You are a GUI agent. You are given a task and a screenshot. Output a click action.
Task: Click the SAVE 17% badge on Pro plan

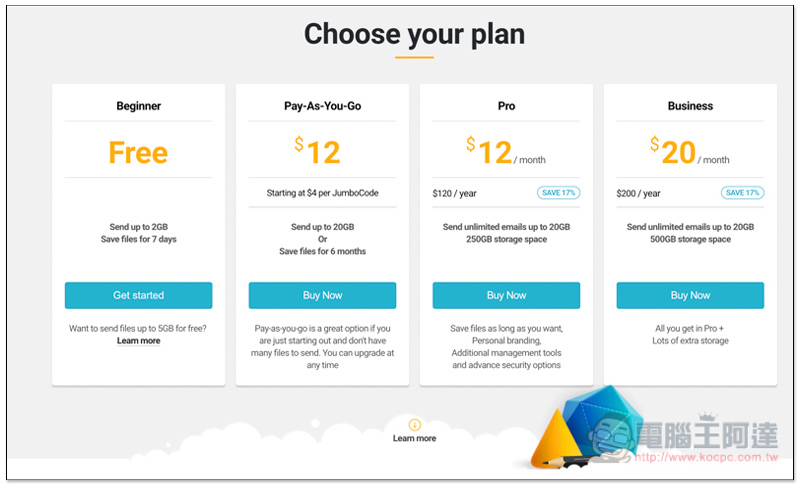click(558, 193)
